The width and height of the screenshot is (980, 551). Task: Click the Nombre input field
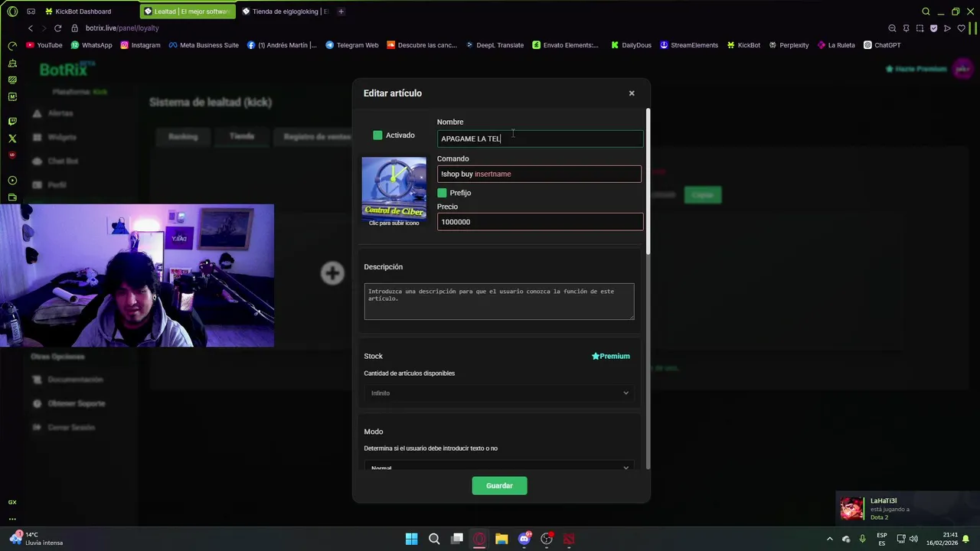(540, 139)
